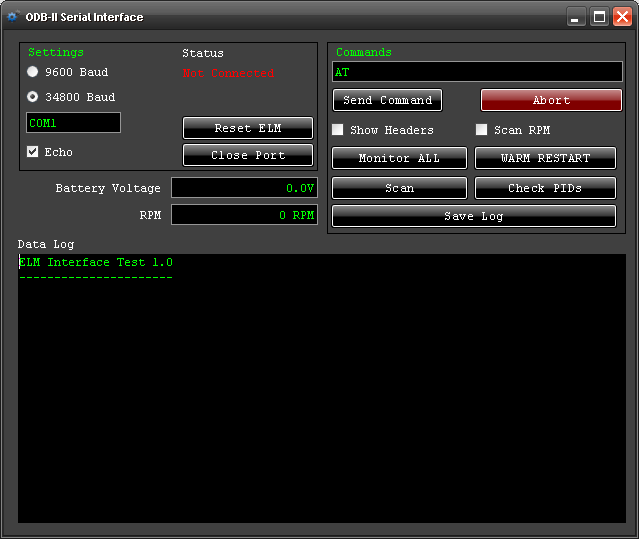Click the 'Settings' group label
The image size is (639, 539).
pyautogui.click(x=56, y=52)
